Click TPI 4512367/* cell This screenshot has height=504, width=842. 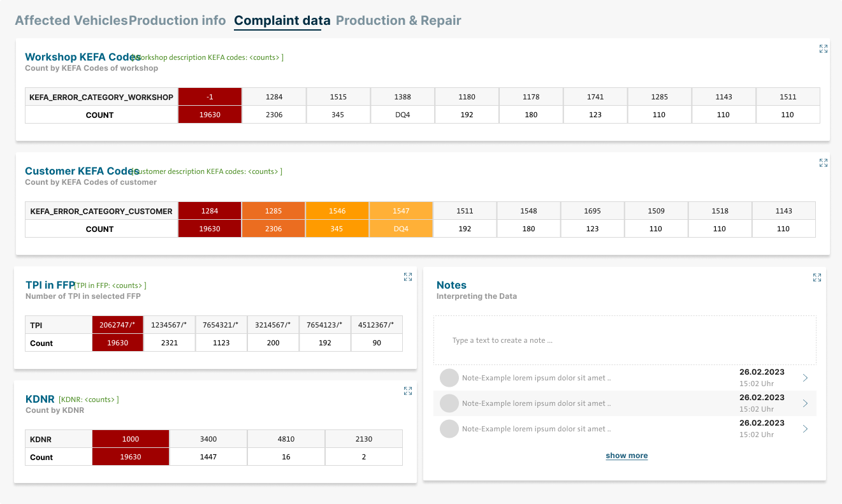click(376, 325)
